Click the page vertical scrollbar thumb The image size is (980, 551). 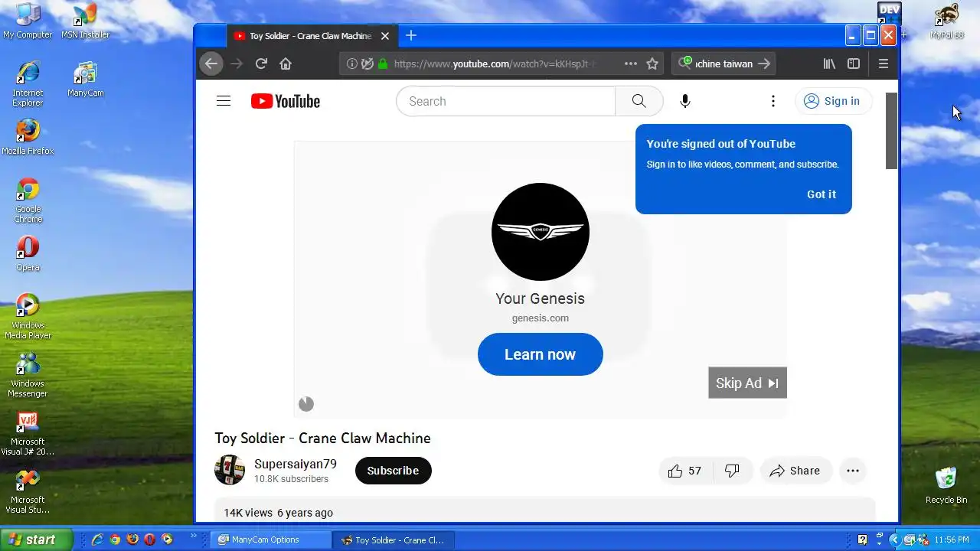click(x=891, y=131)
